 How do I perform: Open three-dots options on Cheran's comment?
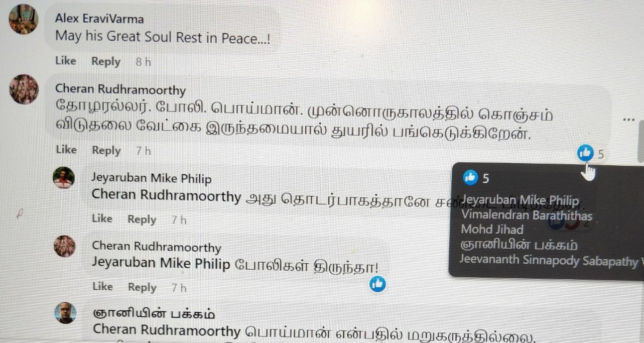click(x=628, y=120)
